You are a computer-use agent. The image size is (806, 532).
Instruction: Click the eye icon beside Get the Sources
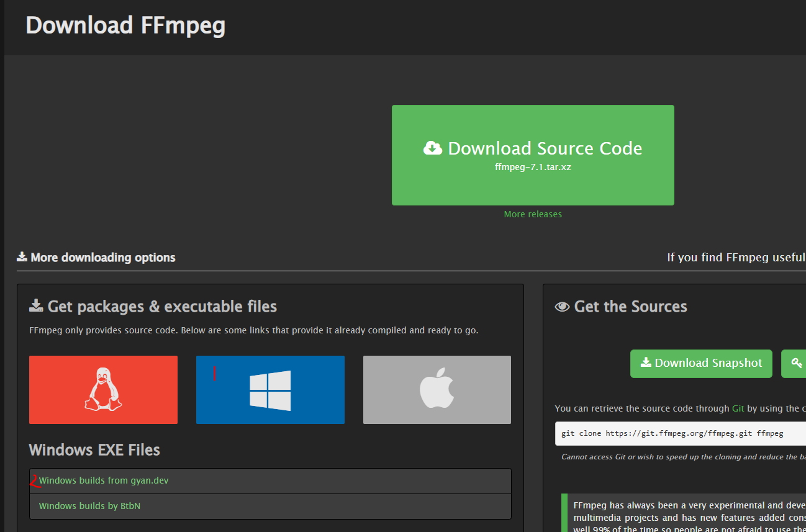point(562,307)
